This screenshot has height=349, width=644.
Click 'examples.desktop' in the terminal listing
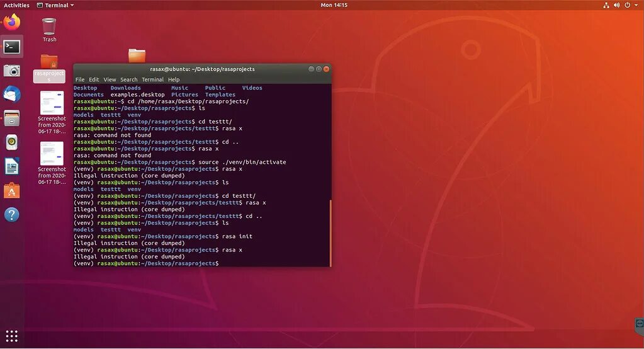tap(138, 94)
